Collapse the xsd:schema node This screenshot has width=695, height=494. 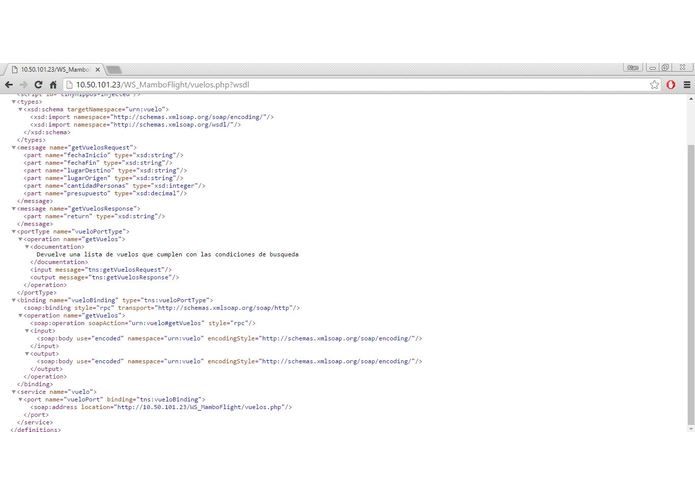20,109
